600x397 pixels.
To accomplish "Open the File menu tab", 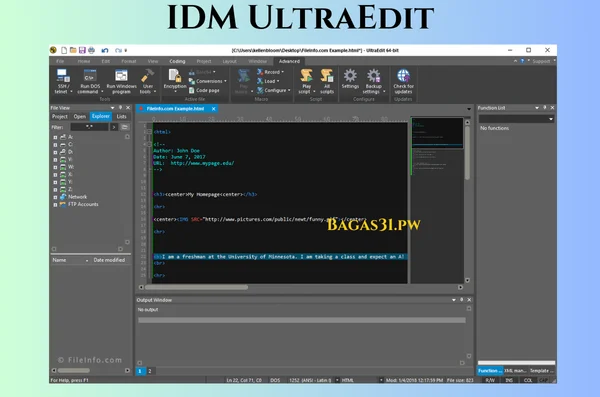I will coord(60,61).
